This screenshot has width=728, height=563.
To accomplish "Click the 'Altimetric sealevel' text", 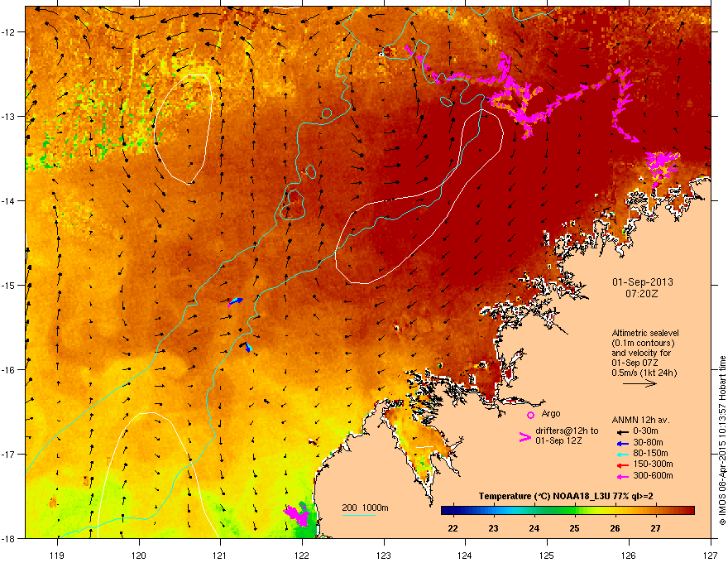I will point(645,333).
